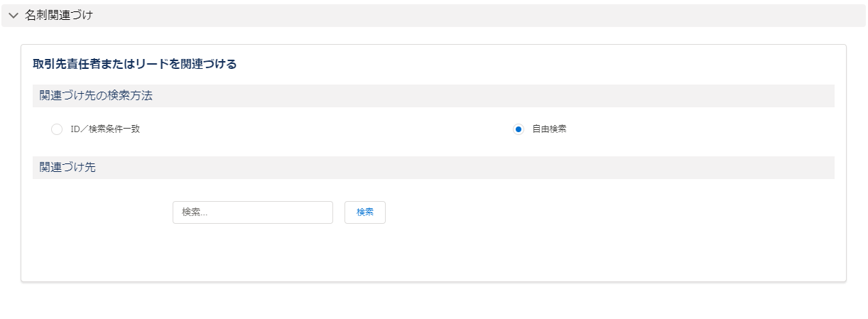Image resolution: width=868 pixels, height=319 pixels.
Task: Click the 取引先責任者またはリードを関連づける heading
Action: [135, 64]
